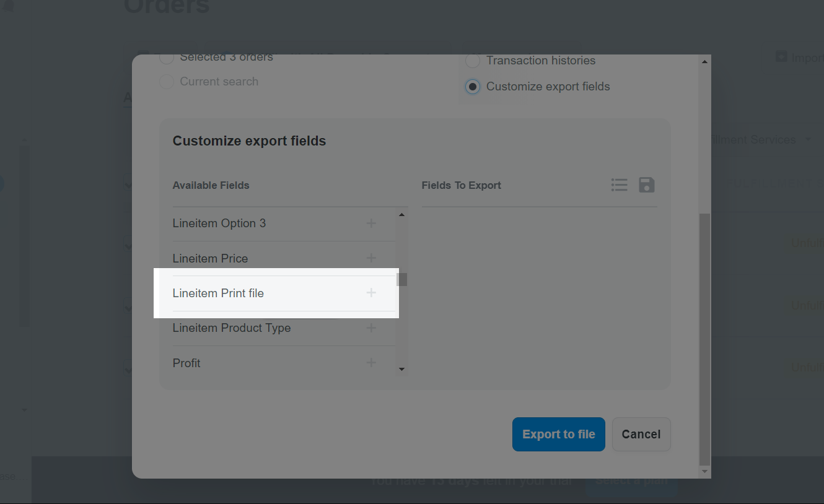This screenshot has height=504, width=824.
Task: Choose the Current search radio option
Action: pyautogui.click(x=167, y=82)
